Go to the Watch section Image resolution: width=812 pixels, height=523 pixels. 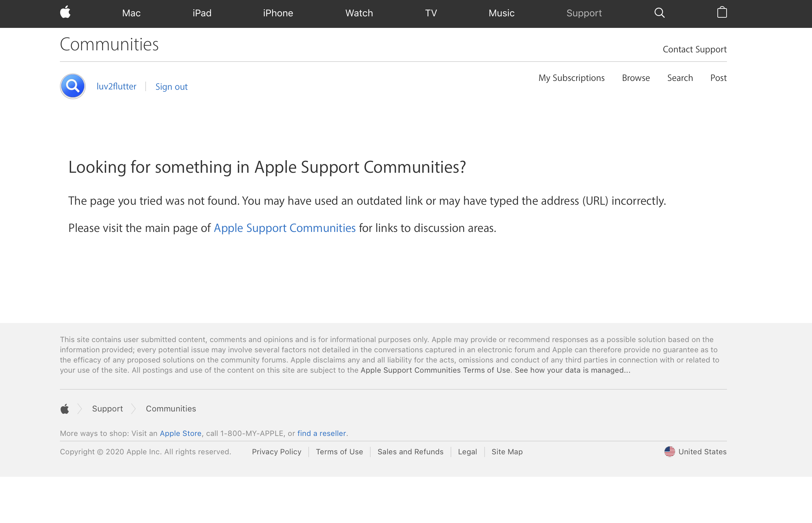point(359,13)
